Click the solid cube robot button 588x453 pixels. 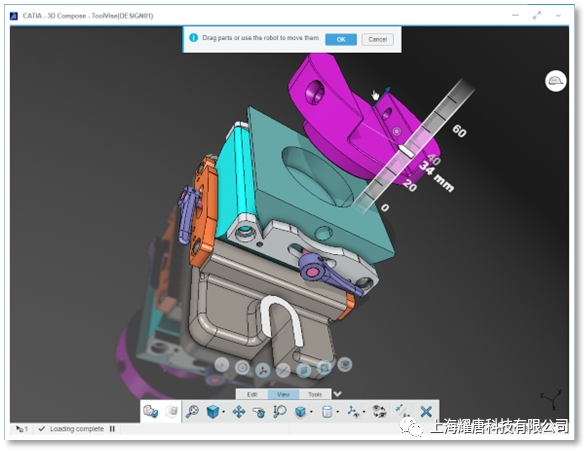345,364
